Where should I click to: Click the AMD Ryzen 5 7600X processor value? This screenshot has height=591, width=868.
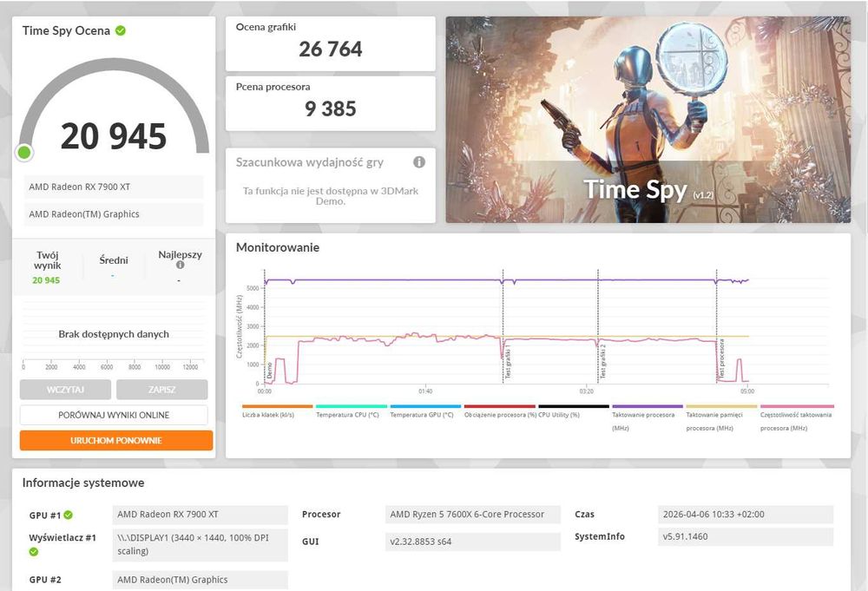(473, 515)
